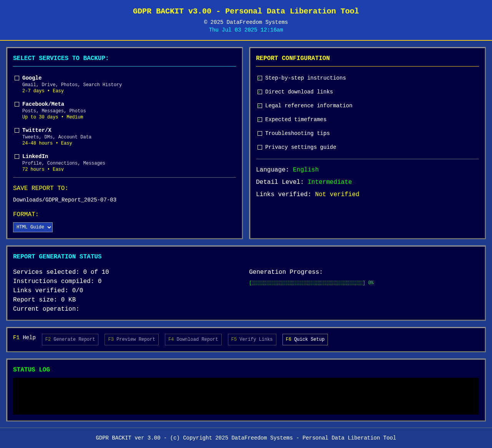Launch F6 Quick Setup
The height and width of the screenshot is (448, 492).
[305, 339]
